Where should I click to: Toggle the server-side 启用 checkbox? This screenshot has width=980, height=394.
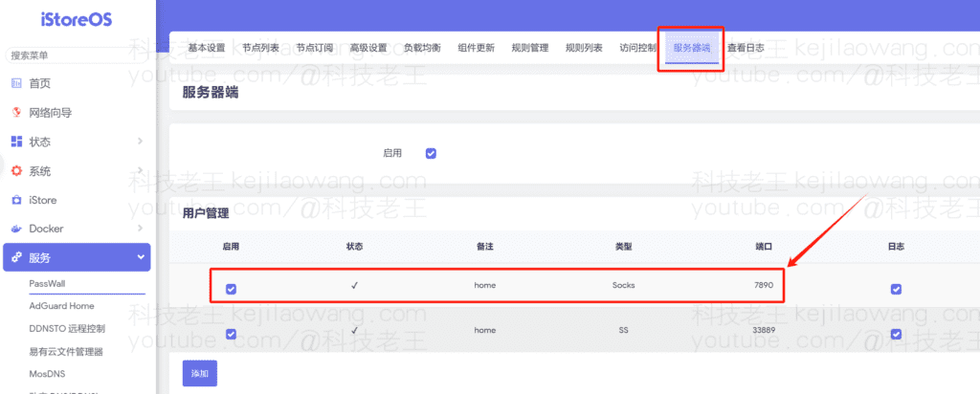(431, 153)
